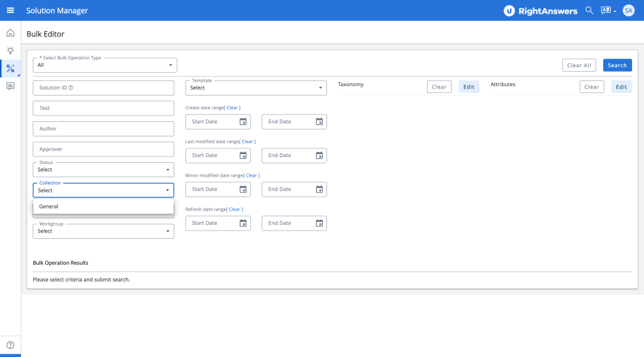
Task: Open the SA user avatar menu
Action: point(628,10)
